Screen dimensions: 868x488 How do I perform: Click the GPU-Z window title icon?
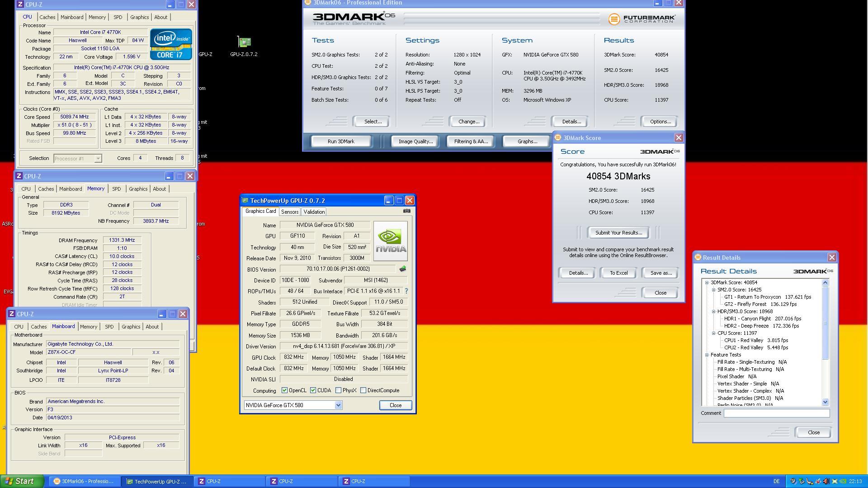(x=245, y=200)
